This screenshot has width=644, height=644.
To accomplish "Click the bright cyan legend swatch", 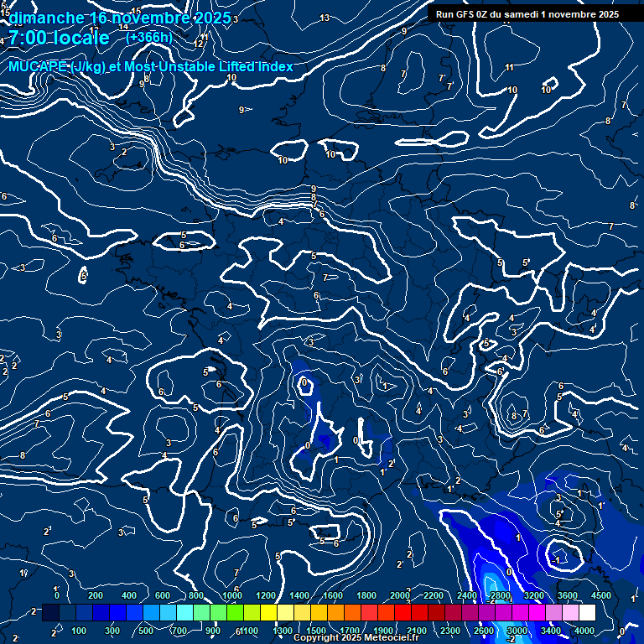I will coord(184,612).
